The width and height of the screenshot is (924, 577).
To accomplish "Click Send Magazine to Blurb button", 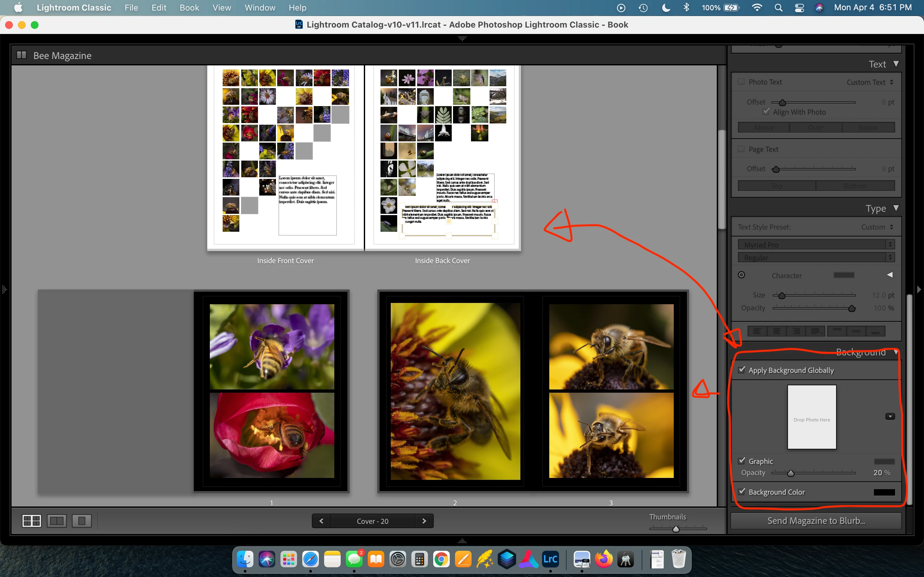I will click(816, 521).
